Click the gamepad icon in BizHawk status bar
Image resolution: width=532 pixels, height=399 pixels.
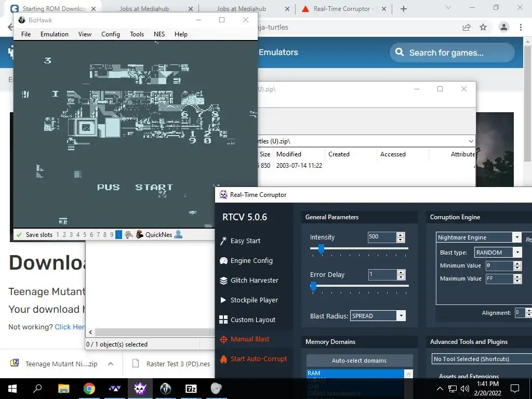[x=129, y=234]
